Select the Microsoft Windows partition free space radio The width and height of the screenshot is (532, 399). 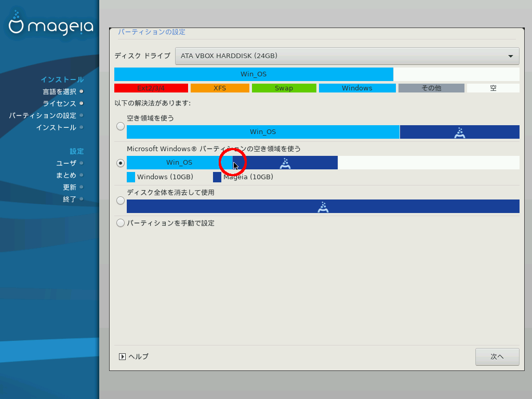pyautogui.click(x=121, y=163)
